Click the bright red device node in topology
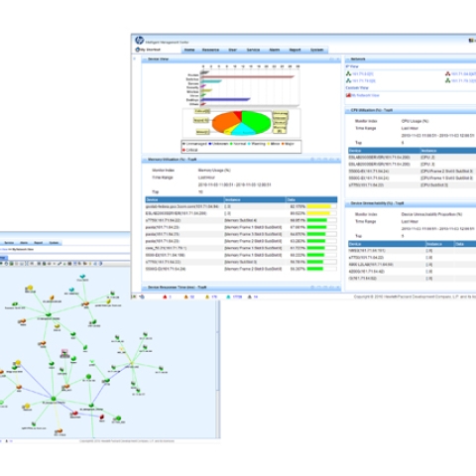This screenshot has height=476, width=476. coord(75,414)
